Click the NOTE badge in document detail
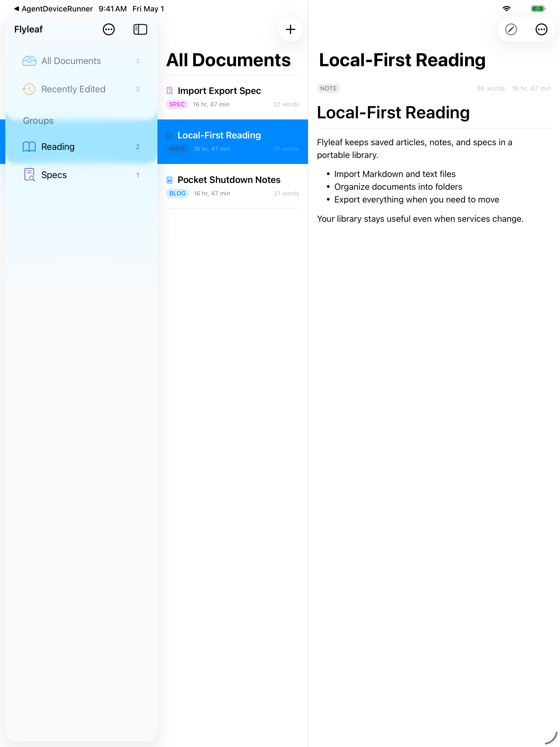 click(329, 88)
